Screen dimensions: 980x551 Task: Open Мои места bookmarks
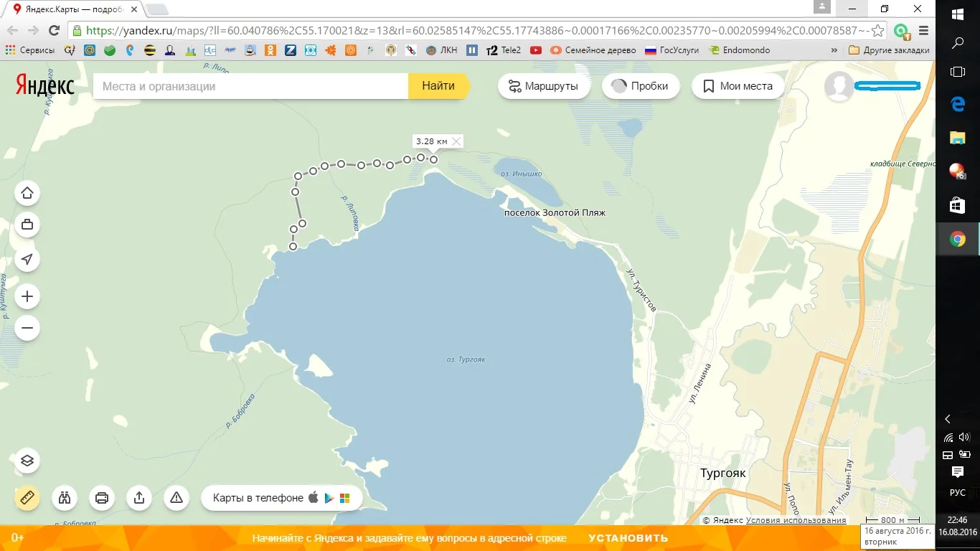coord(738,86)
